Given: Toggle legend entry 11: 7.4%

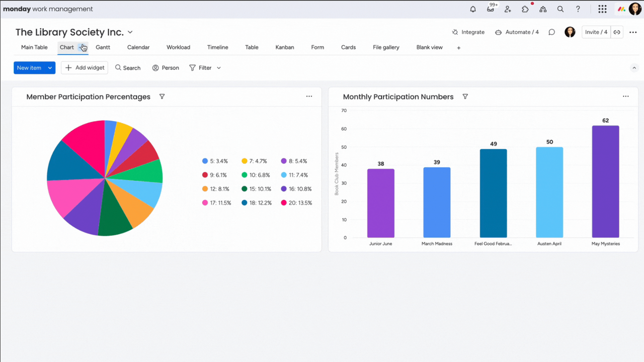Looking at the screenshot, I should (x=294, y=175).
